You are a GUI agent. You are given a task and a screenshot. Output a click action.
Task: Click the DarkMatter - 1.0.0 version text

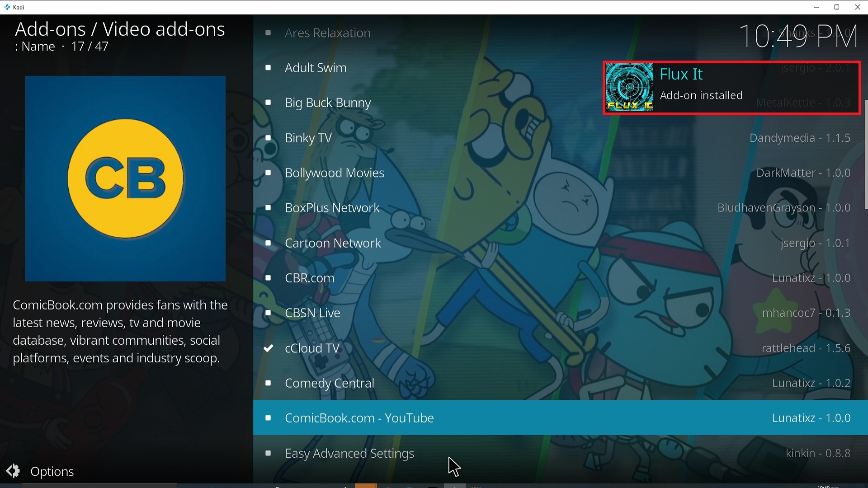[803, 173]
